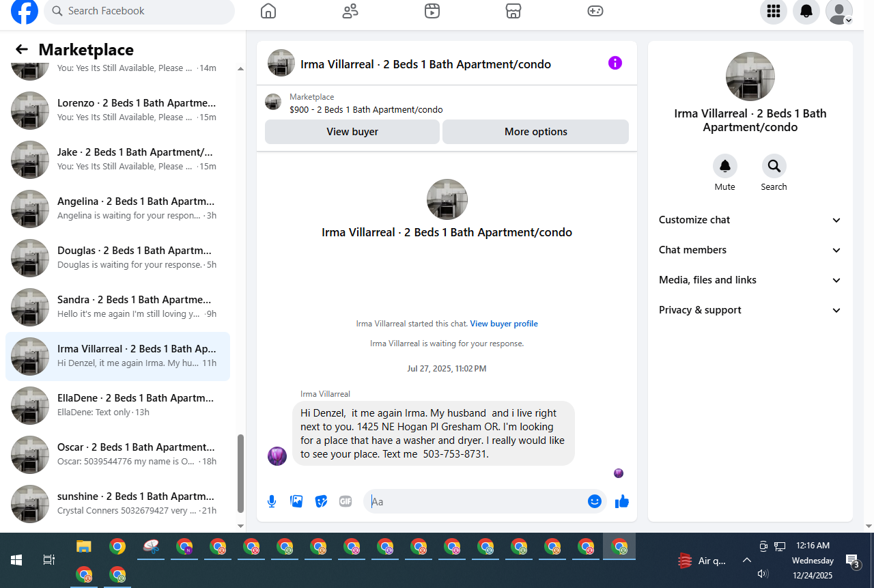Open Douglas's conversation in the list
The height and width of the screenshot is (588, 874).
click(x=117, y=258)
